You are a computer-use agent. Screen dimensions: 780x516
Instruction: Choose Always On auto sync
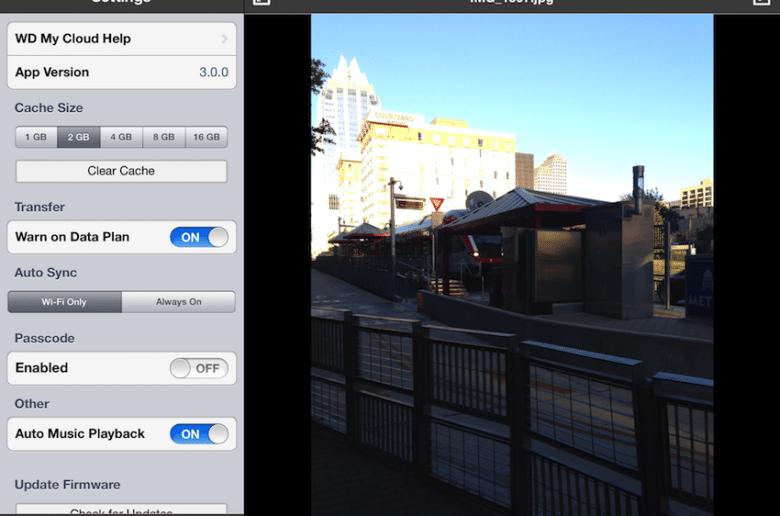coord(179,302)
